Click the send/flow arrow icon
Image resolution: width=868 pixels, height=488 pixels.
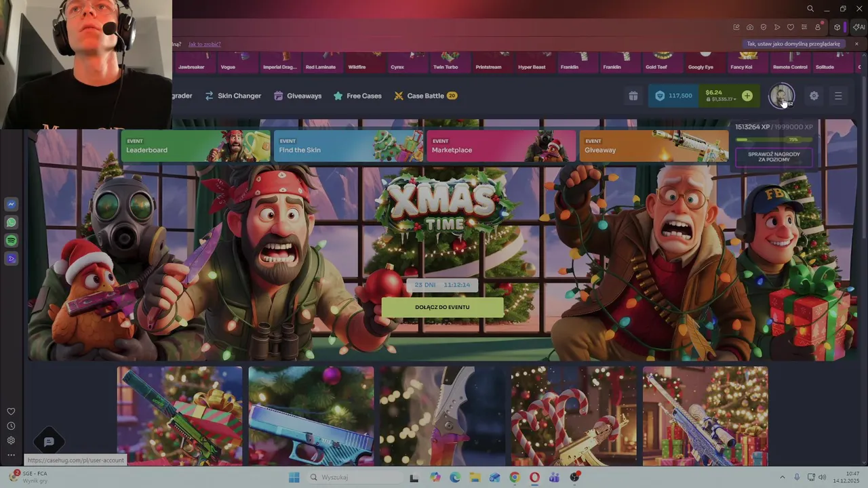pyautogui.click(x=777, y=27)
